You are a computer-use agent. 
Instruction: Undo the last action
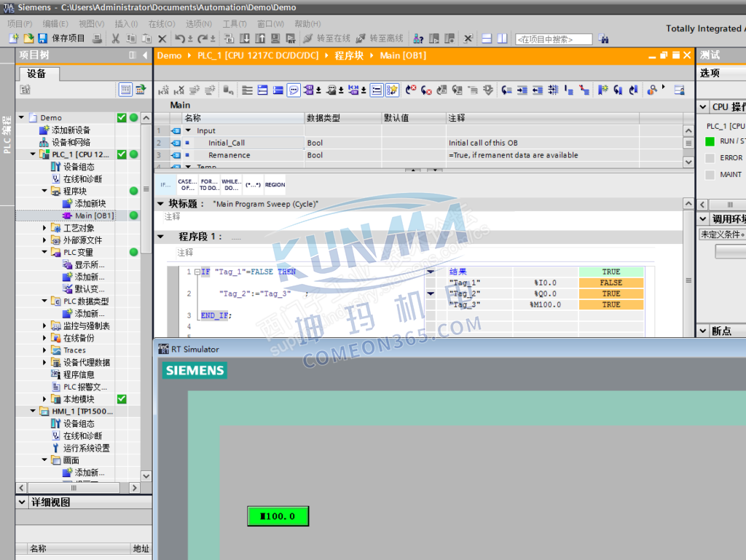click(180, 39)
